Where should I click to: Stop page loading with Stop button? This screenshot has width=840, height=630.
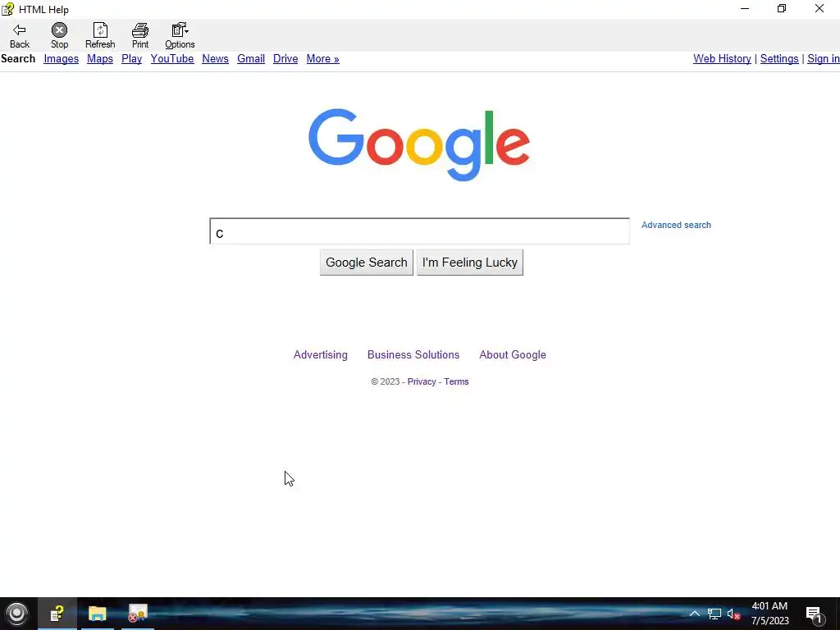[59, 36]
